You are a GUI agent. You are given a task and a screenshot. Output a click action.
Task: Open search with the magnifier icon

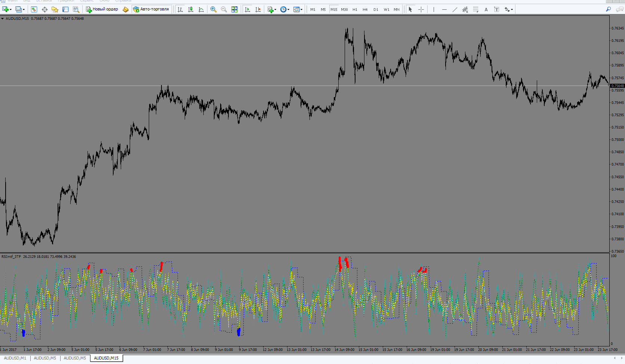pyautogui.click(x=609, y=9)
